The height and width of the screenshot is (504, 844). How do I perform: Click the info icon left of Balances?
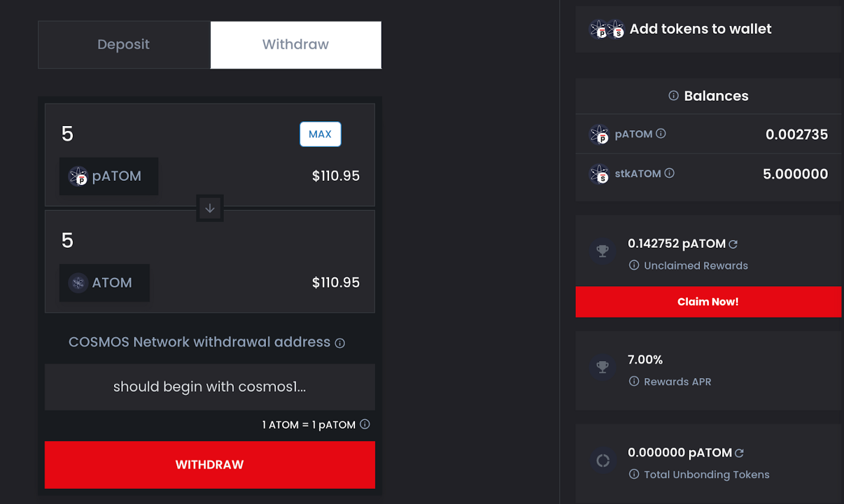pyautogui.click(x=674, y=95)
